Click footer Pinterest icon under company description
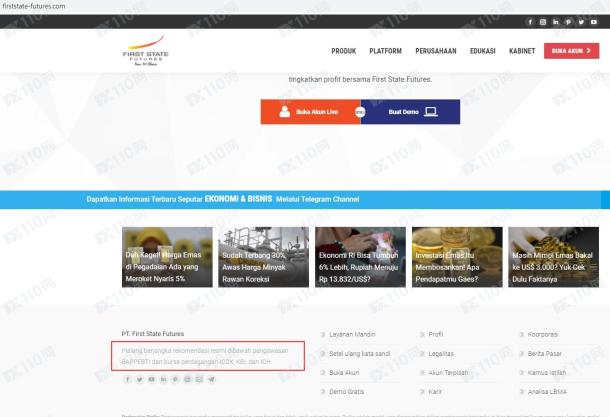 coord(175,379)
